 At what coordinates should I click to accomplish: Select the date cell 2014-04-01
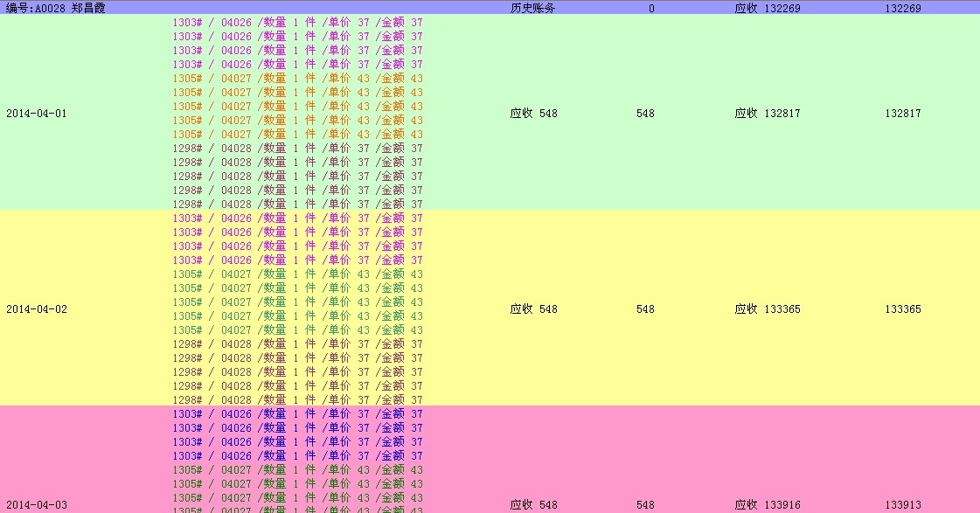coord(36,114)
